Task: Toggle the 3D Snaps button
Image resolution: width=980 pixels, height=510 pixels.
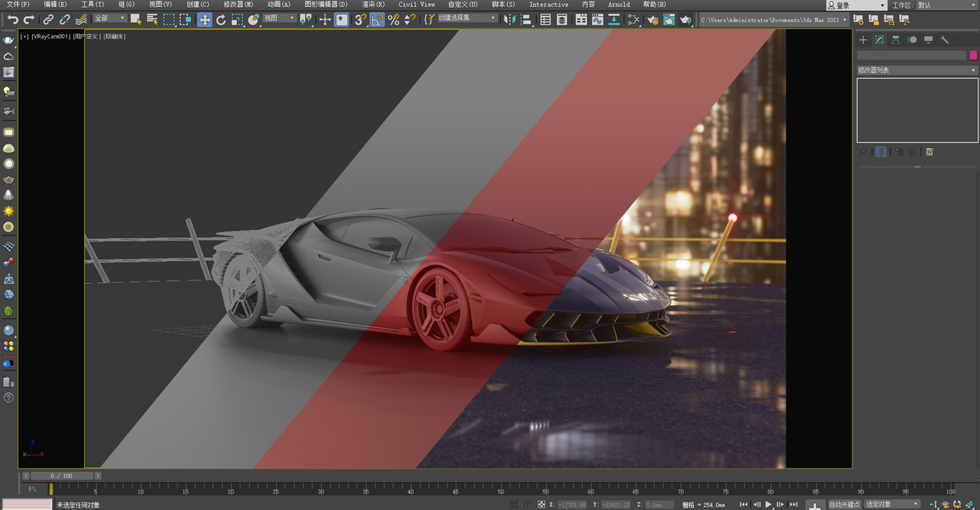Action: click(360, 20)
